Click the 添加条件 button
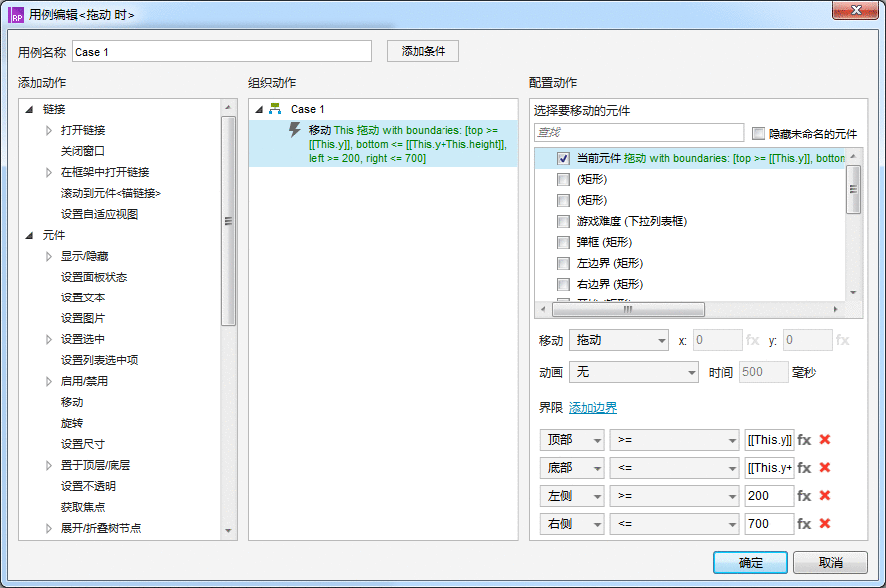Screen dimensions: 886x588 coord(423,51)
